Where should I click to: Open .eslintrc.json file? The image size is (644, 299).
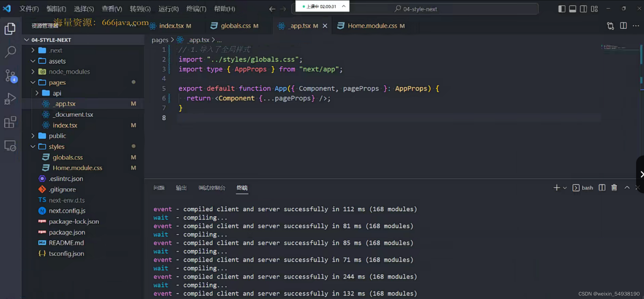coord(83,179)
